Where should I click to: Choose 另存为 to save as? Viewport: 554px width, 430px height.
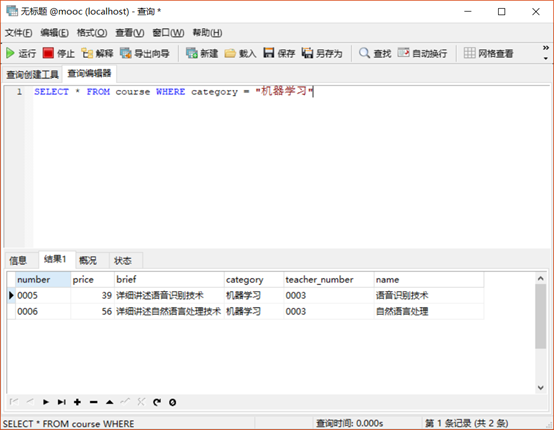322,53
